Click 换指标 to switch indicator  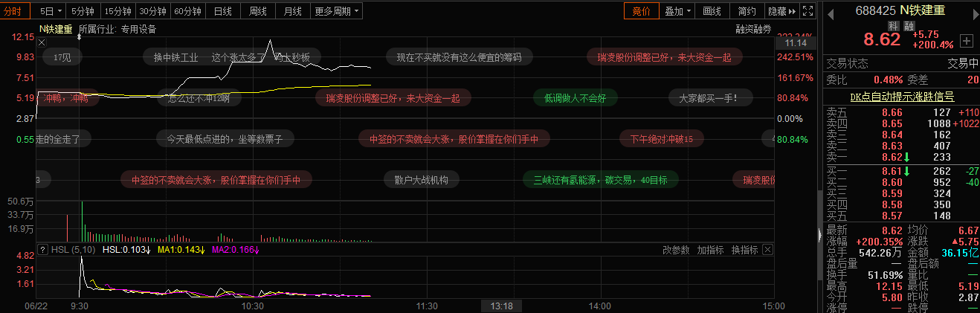pos(744,250)
